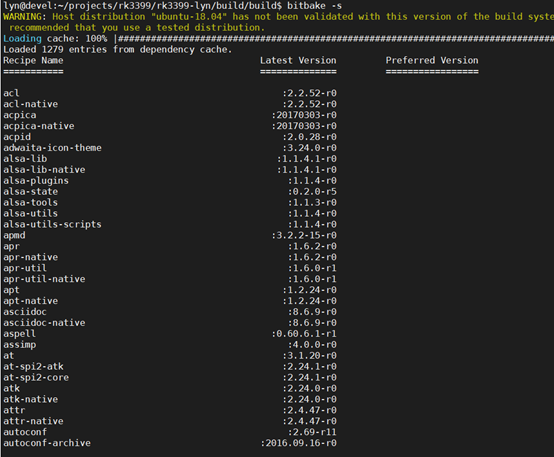Screen dimensions: 554x457
Task: Select the 'Preferred Version' column header
Action: pyautogui.click(x=432, y=60)
